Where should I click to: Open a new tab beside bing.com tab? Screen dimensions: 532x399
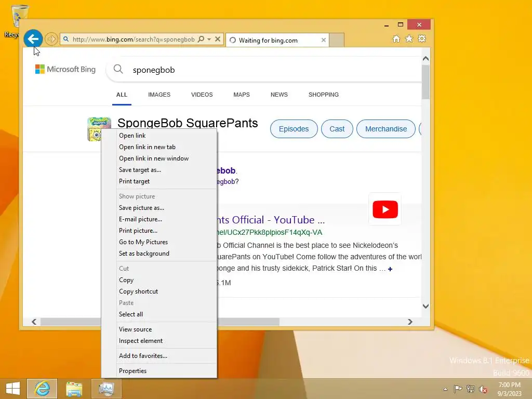[x=337, y=40]
